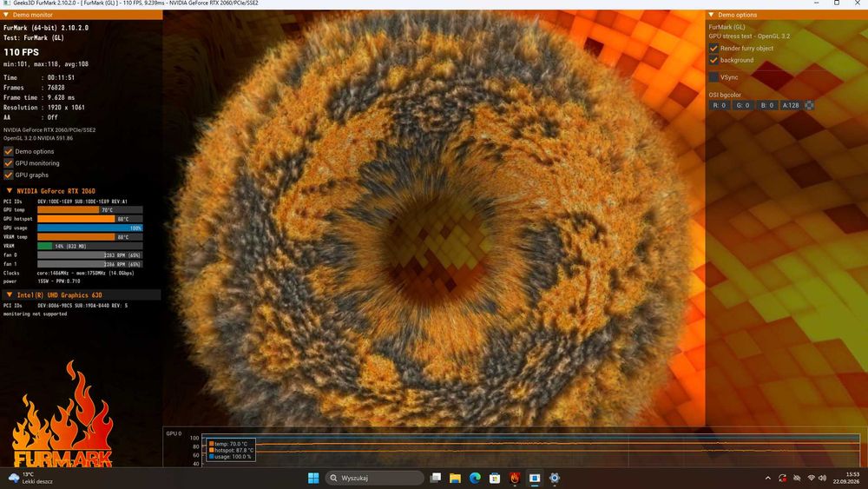Screen dimensions: 868x489
Task: Click the 110 FPS readout
Action: 21,52
